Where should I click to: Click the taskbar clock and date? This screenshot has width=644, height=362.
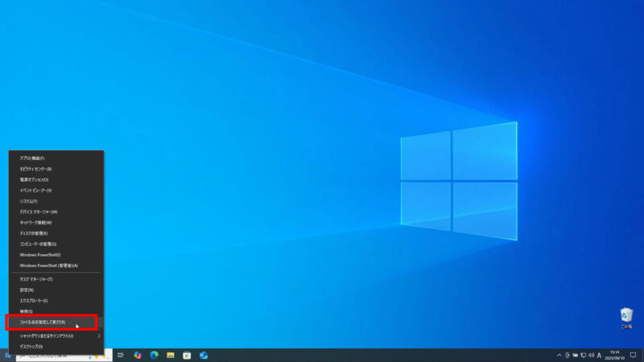[x=615, y=355]
